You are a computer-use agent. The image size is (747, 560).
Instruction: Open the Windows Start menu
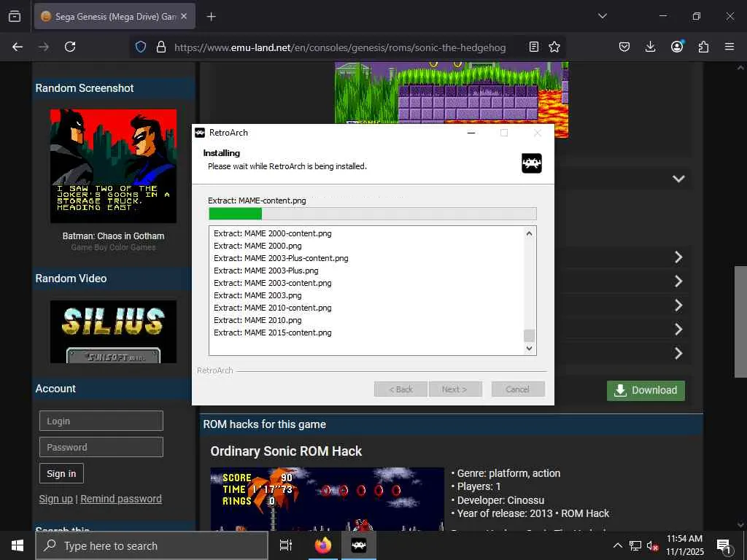coord(18,545)
